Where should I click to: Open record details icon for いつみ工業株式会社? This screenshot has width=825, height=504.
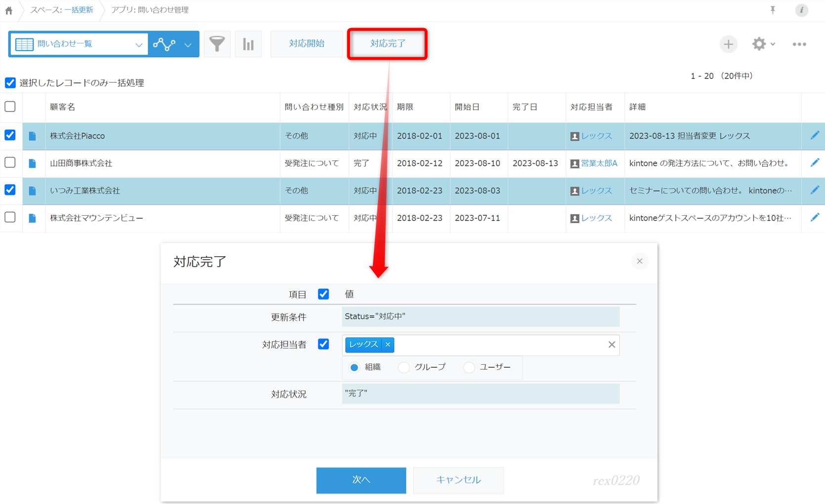[x=33, y=191]
